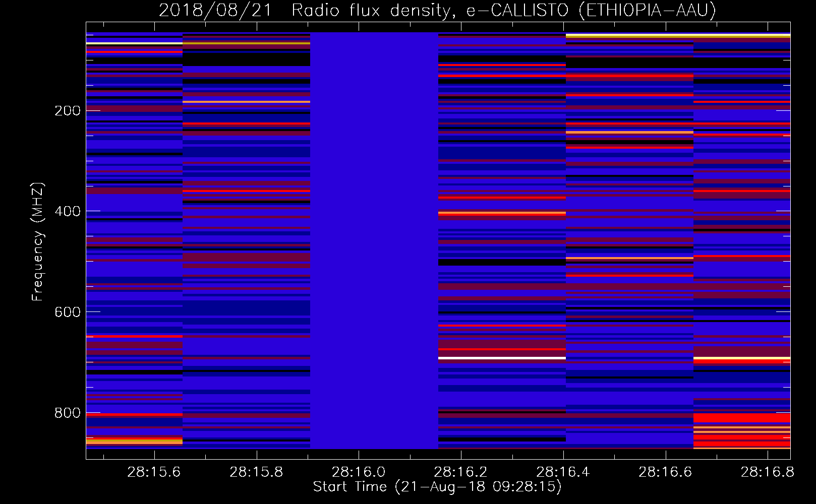The image size is (816, 504).
Task: Click the date '2018/08/21' in the title
Action: [x=216, y=10]
